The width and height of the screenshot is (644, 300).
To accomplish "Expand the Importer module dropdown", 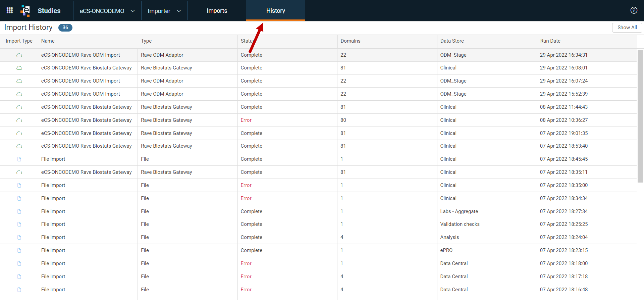I will [164, 11].
